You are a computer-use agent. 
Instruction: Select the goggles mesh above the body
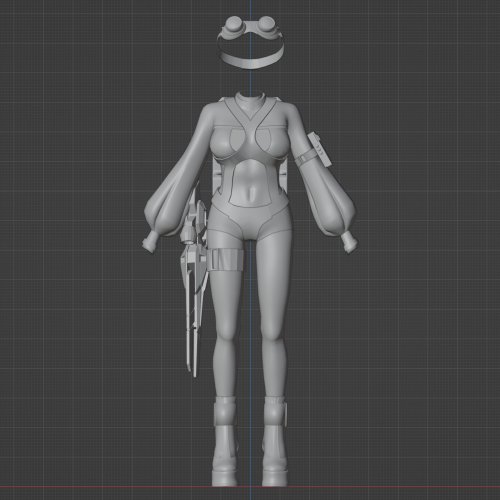(250, 42)
